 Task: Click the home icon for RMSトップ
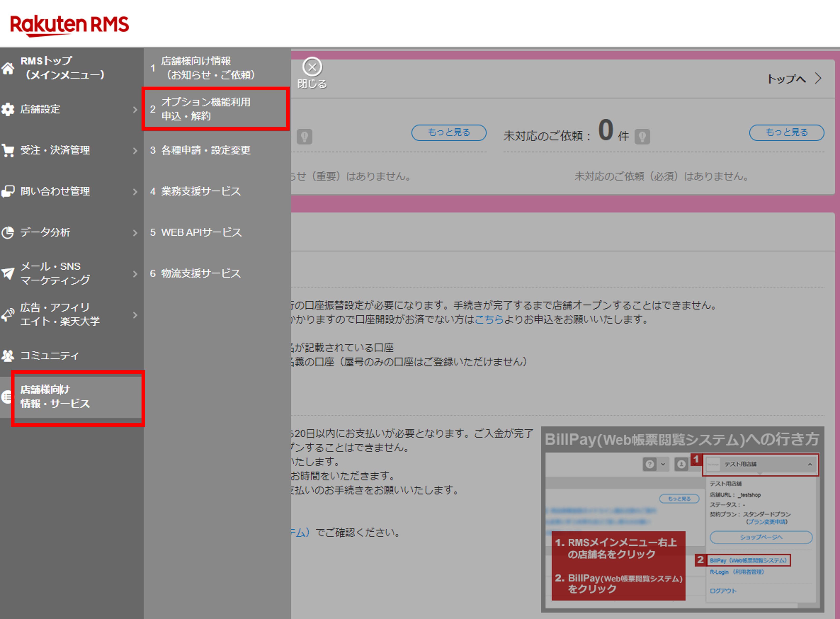click(x=7, y=68)
